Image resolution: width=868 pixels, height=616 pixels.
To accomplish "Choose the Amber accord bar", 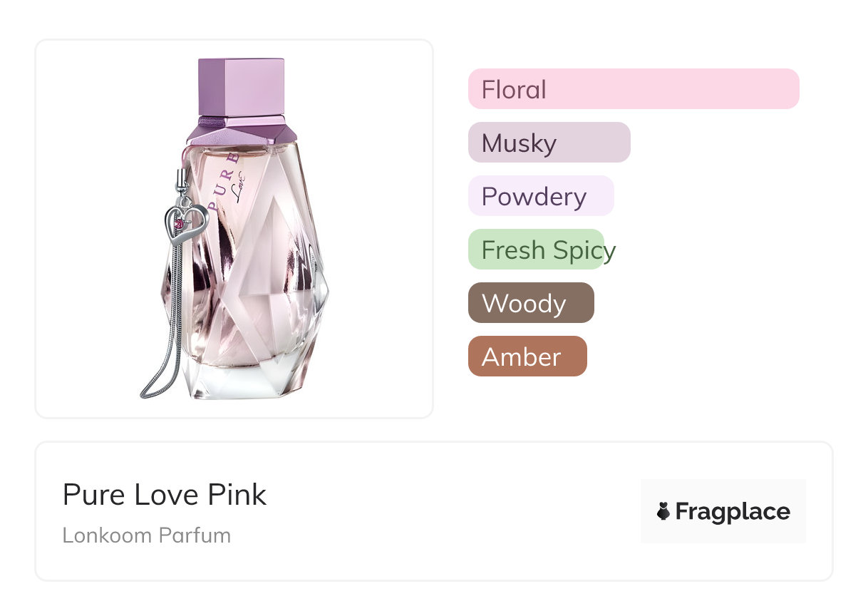I will pos(527,356).
